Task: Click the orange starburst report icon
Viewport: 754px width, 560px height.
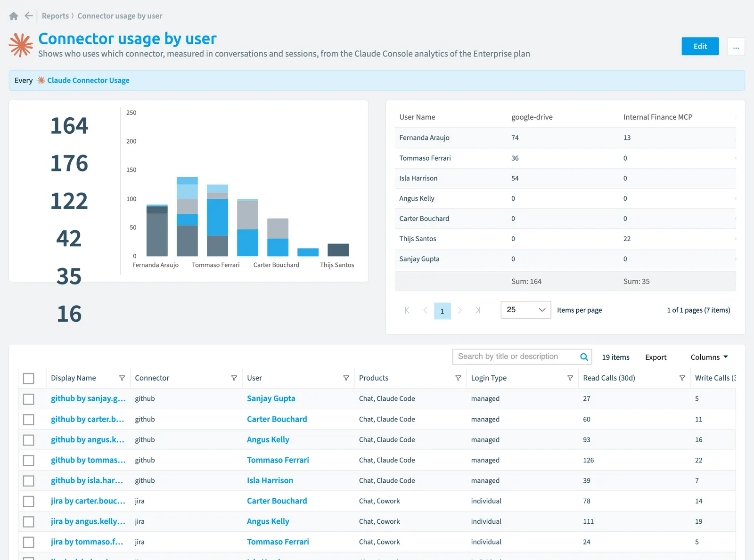Action: (21, 45)
